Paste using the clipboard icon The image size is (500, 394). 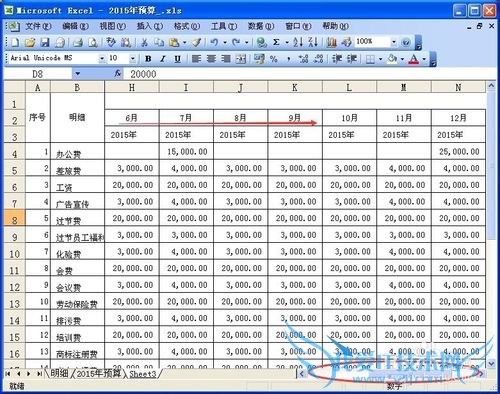tap(174, 42)
